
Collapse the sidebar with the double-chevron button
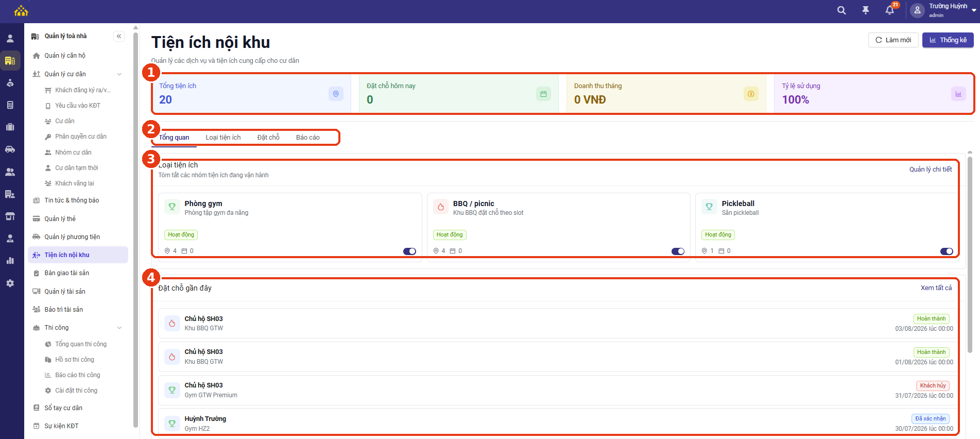119,36
